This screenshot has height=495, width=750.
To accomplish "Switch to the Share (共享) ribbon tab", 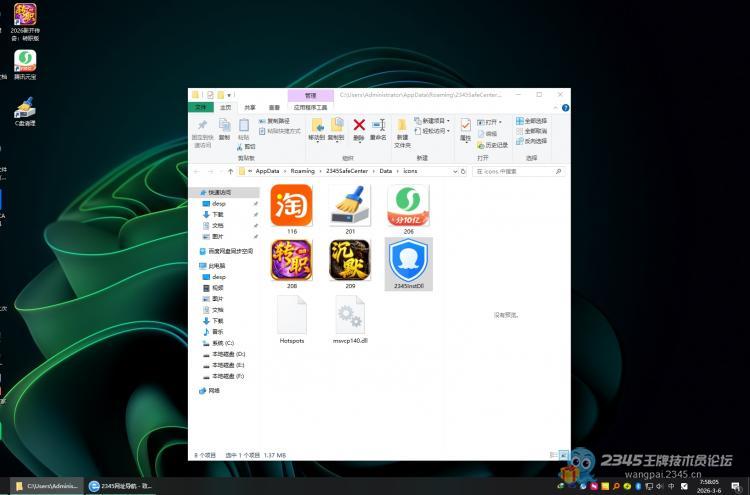I will point(250,107).
